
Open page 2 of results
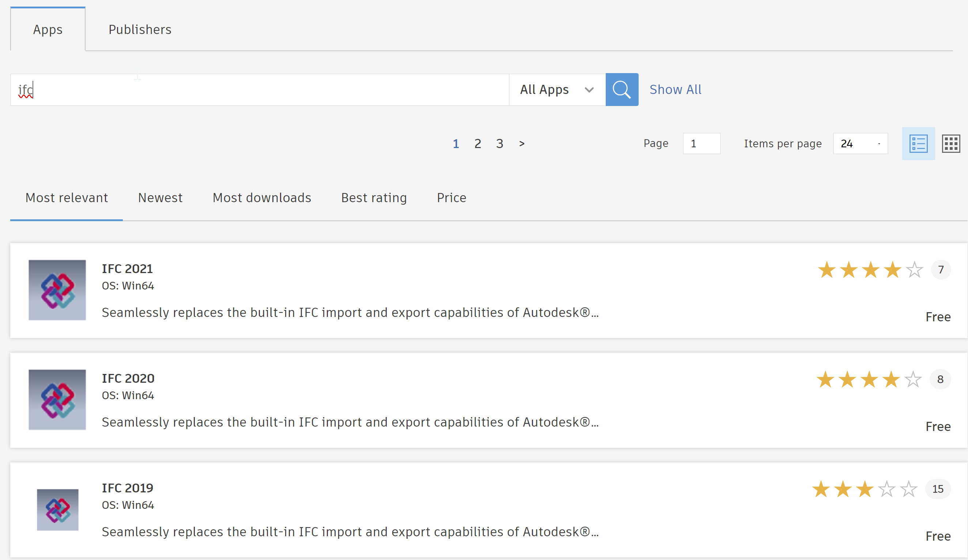click(x=477, y=143)
